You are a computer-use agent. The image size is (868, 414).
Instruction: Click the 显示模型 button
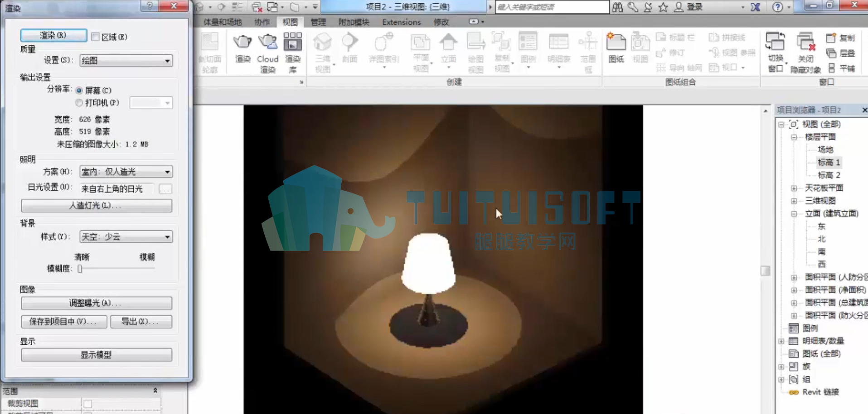(97, 355)
